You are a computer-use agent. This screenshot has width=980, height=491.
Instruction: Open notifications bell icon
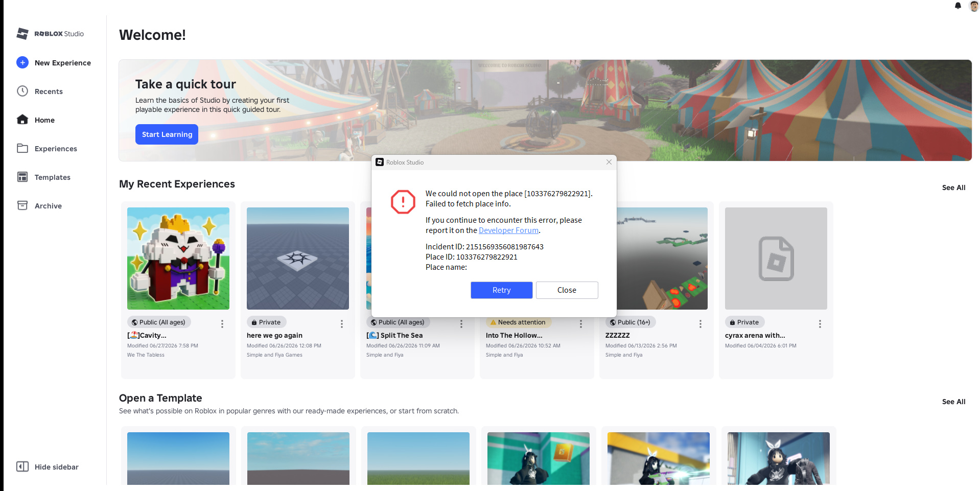pyautogui.click(x=958, y=6)
